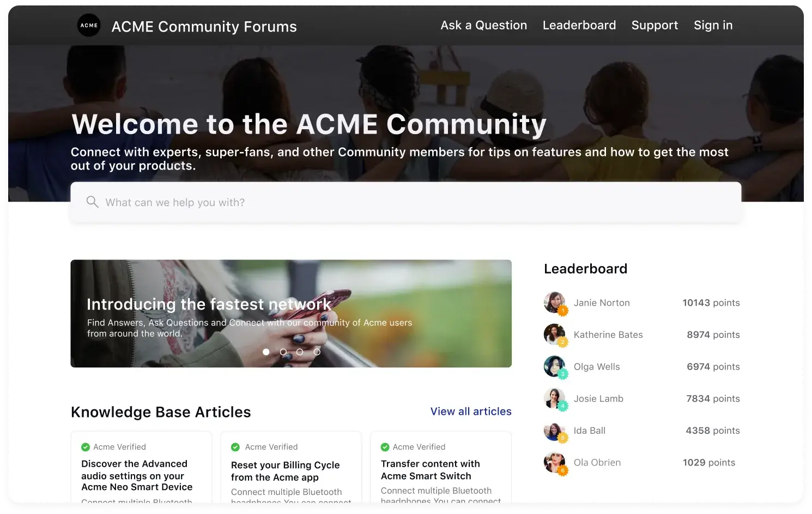812x514 pixels.
Task: Click Janie Norton's avatar
Action: click(555, 303)
